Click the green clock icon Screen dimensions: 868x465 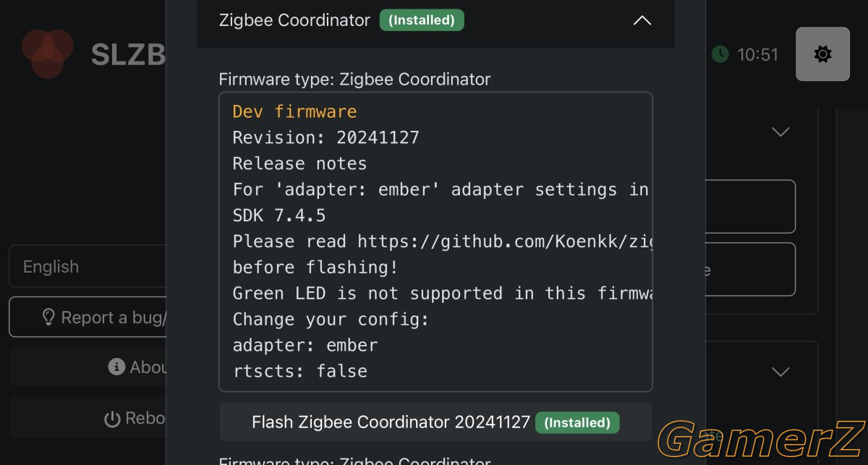pos(720,54)
